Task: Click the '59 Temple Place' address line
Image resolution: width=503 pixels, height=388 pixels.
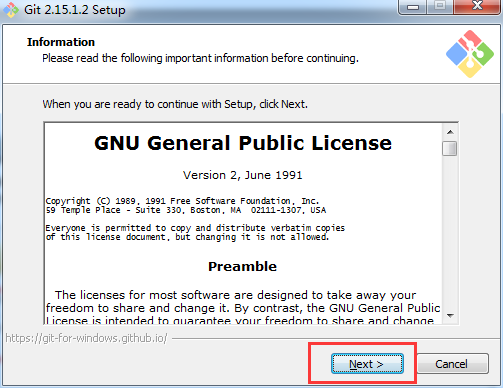Action: pyautogui.click(x=186, y=210)
